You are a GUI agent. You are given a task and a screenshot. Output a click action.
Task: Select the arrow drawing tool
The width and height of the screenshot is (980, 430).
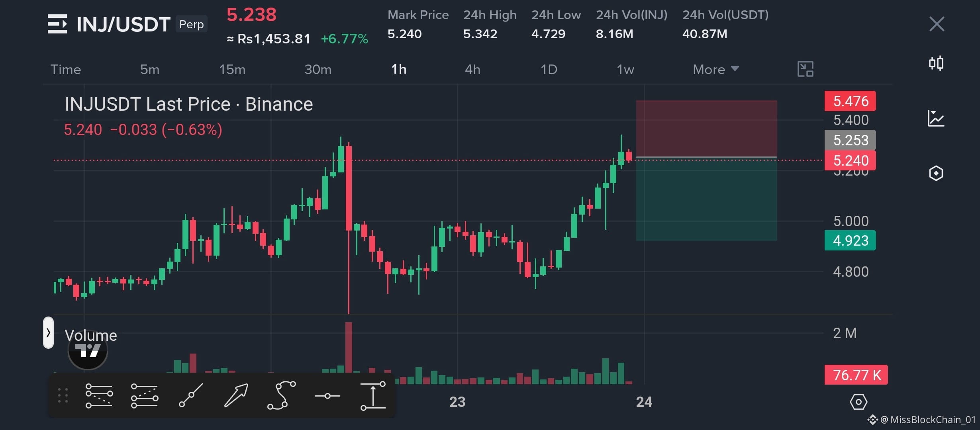coord(236,395)
